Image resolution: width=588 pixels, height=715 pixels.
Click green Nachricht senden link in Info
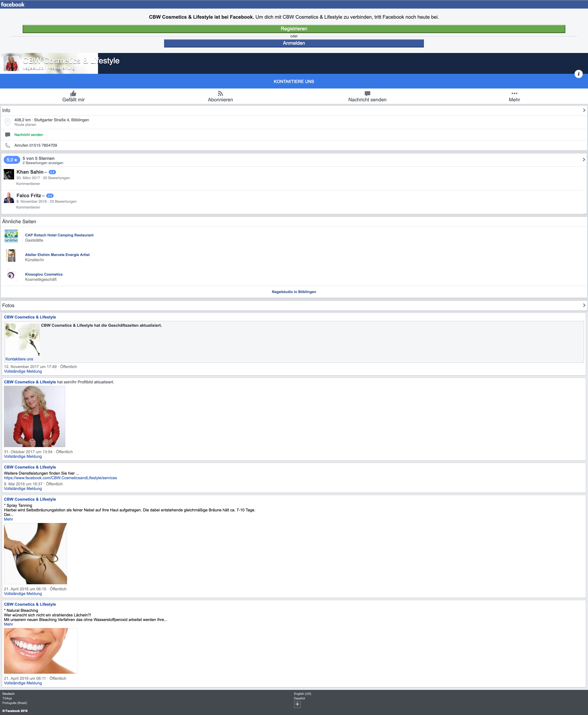coord(28,135)
